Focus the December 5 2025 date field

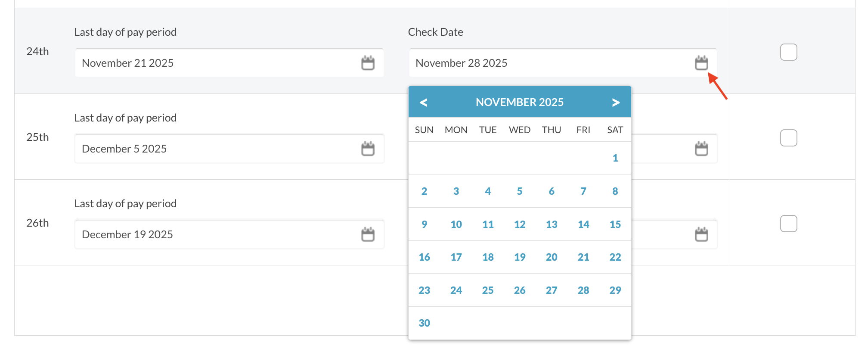215,149
